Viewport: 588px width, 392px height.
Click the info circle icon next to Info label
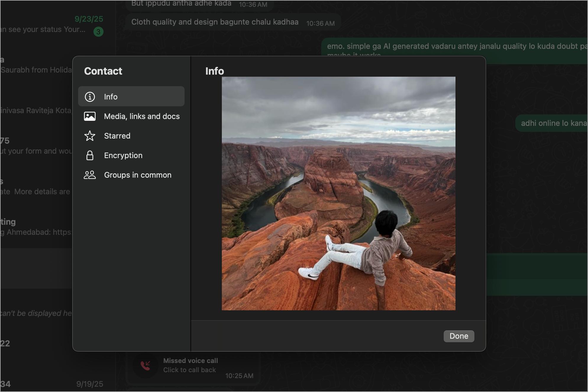point(90,97)
